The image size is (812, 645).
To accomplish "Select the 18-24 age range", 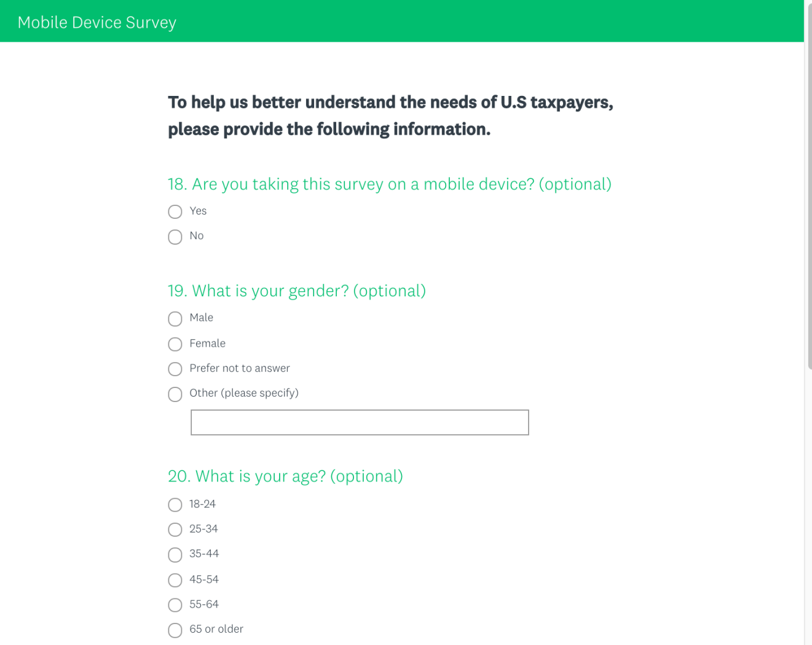I will pyautogui.click(x=175, y=505).
